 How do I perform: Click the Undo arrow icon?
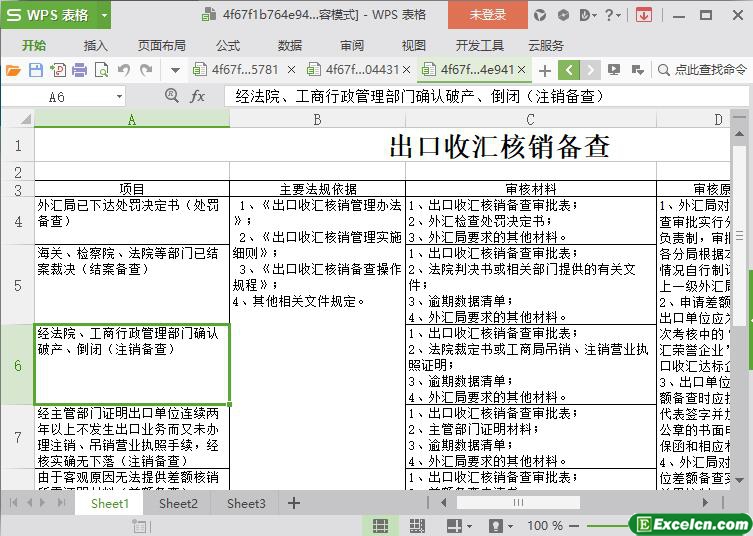pyautogui.click(x=124, y=70)
